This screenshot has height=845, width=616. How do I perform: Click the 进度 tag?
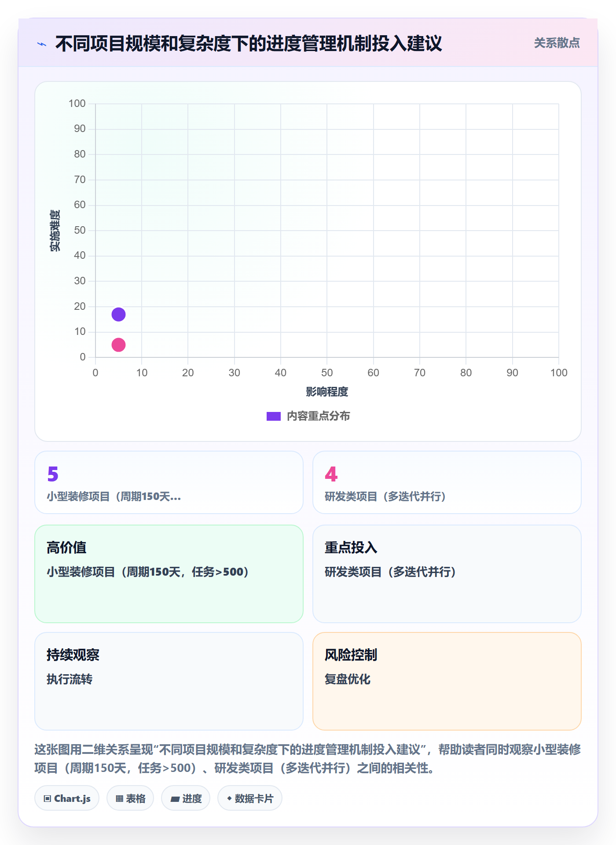pyautogui.click(x=186, y=798)
